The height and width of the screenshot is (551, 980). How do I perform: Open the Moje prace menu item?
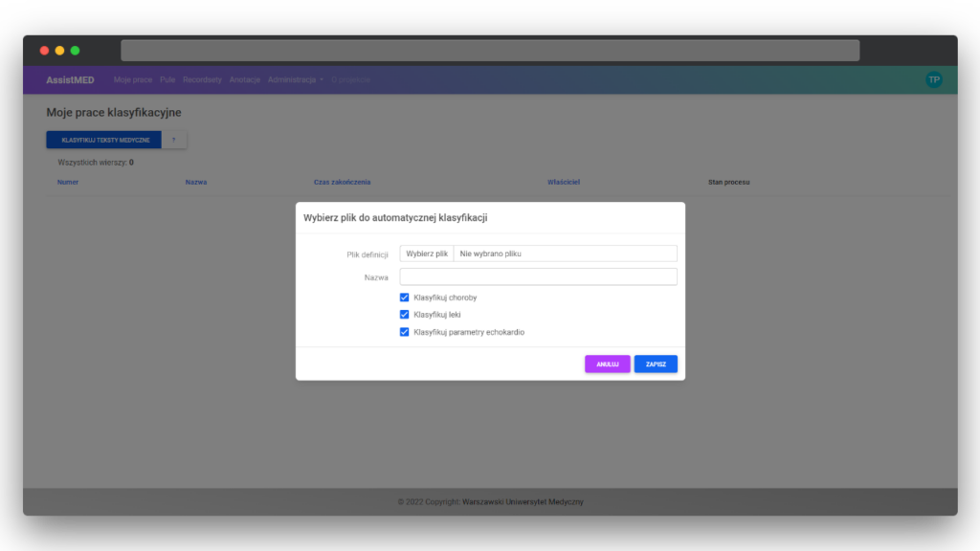point(132,79)
